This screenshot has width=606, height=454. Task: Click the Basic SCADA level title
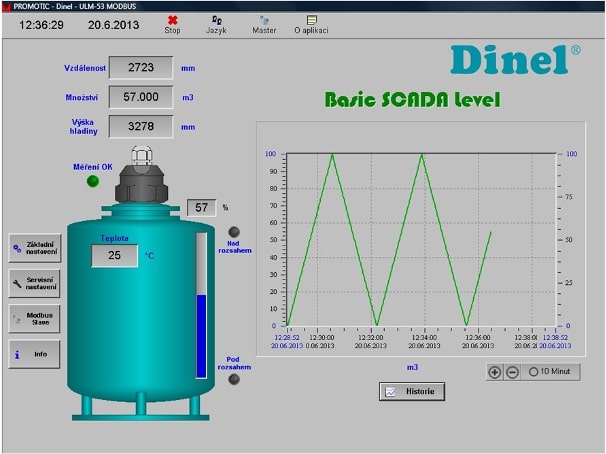coord(413,100)
